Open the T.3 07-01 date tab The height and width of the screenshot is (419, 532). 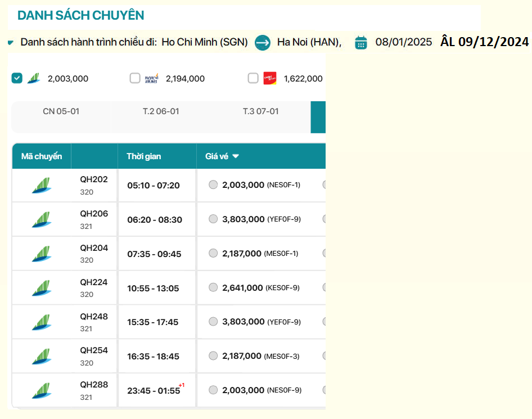coord(260,111)
